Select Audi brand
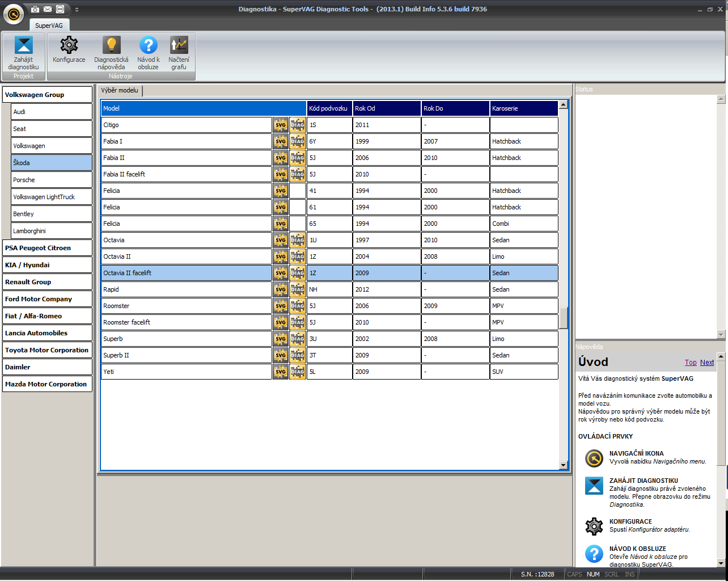Image resolution: width=728 pixels, height=581 pixels. coord(52,112)
